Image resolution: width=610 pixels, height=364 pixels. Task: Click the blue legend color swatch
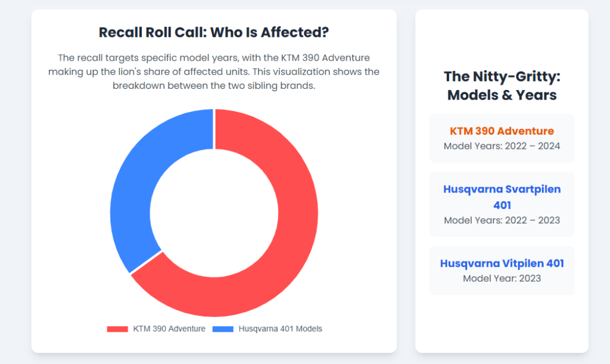tap(223, 329)
